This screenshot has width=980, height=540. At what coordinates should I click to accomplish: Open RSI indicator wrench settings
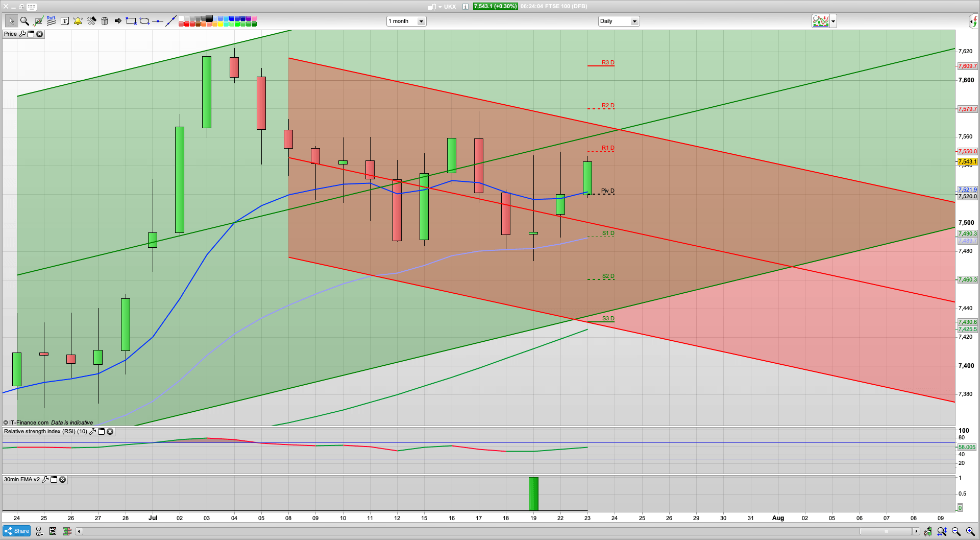pos(92,431)
